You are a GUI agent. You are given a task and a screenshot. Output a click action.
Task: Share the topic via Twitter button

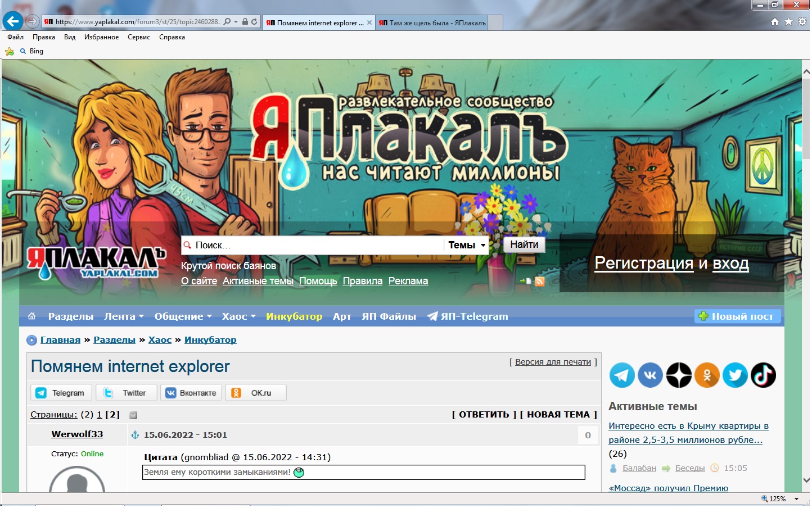click(x=127, y=393)
